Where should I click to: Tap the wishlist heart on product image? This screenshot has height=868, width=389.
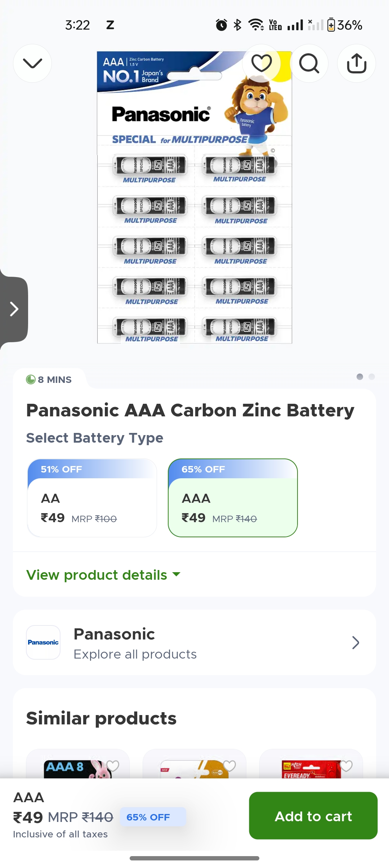point(261,63)
